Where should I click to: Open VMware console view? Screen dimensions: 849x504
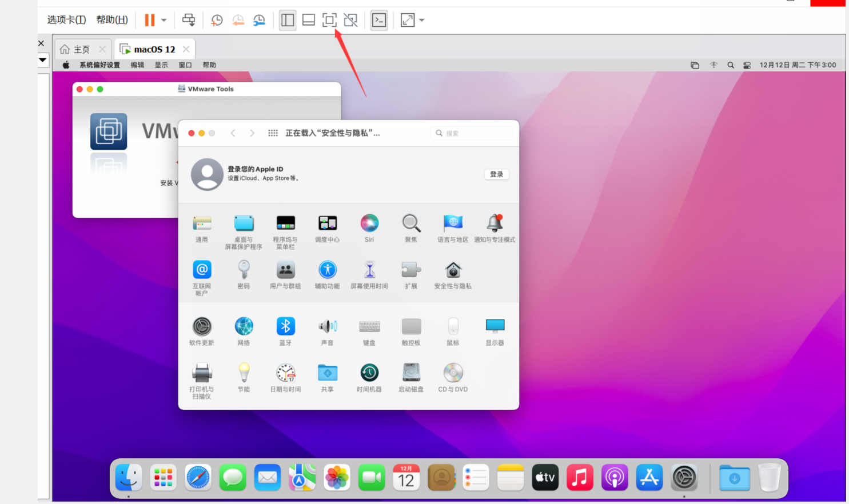point(379,20)
